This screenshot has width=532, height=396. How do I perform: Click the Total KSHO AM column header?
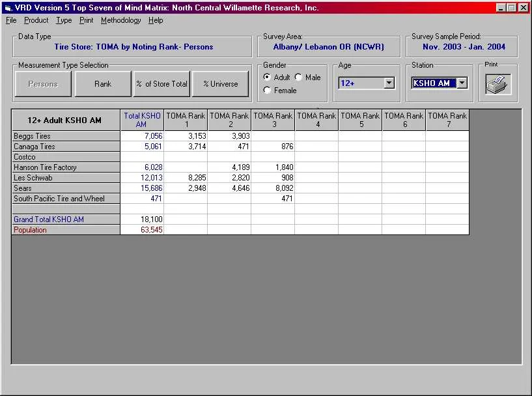click(x=142, y=120)
